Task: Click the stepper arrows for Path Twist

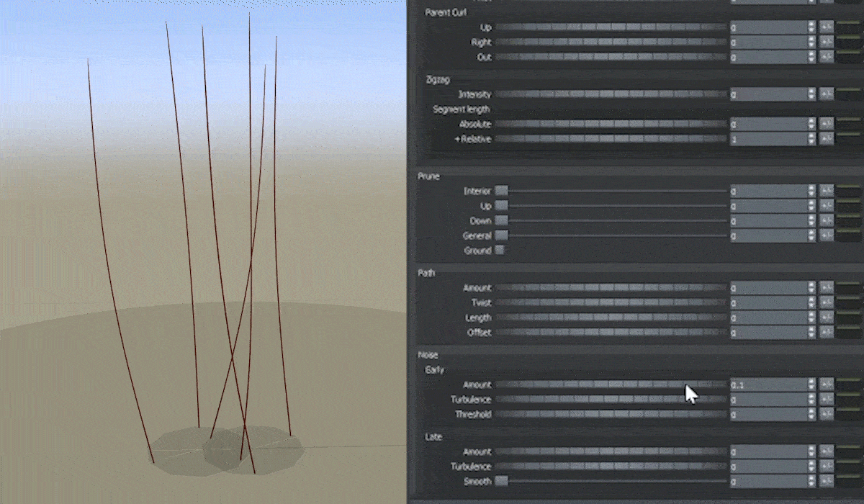Action: click(811, 302)
